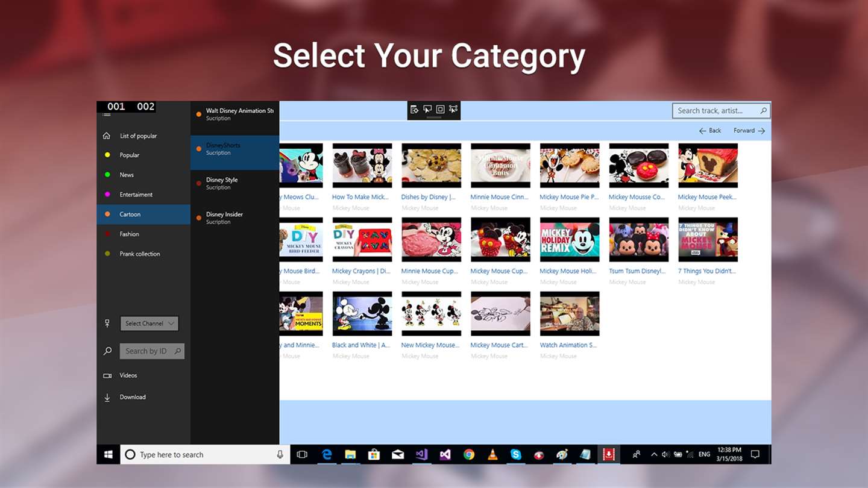Open Mickey Mousse Co... video thumbnail
Image resolution: width=868 pixels, height=488 pixels.
click(x=638, y=166)
